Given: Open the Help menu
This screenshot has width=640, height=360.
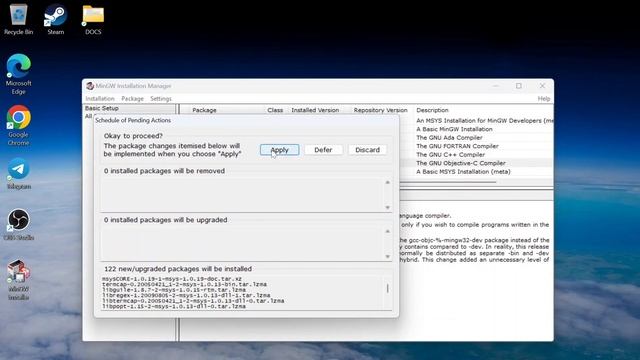Looking at the screenshot, I should pyautogui.click(x=544, y=98).
